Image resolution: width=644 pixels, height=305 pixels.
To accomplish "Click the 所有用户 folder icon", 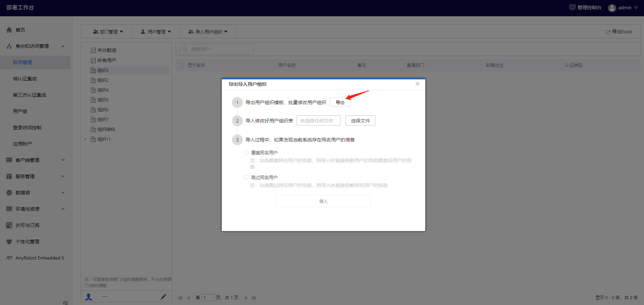I will pos(93,60).
